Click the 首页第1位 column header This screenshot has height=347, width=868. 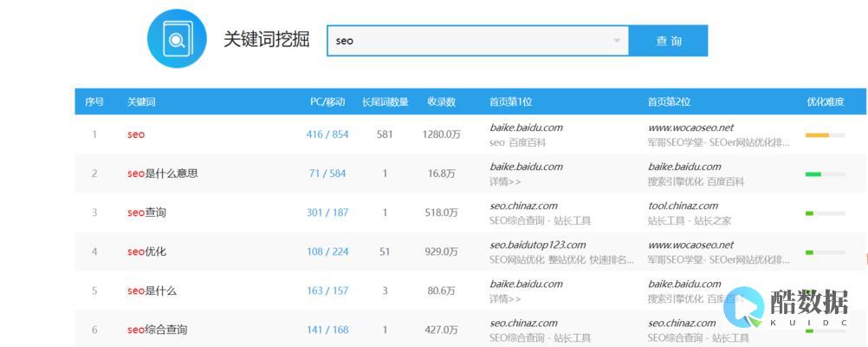coord(510,102)
